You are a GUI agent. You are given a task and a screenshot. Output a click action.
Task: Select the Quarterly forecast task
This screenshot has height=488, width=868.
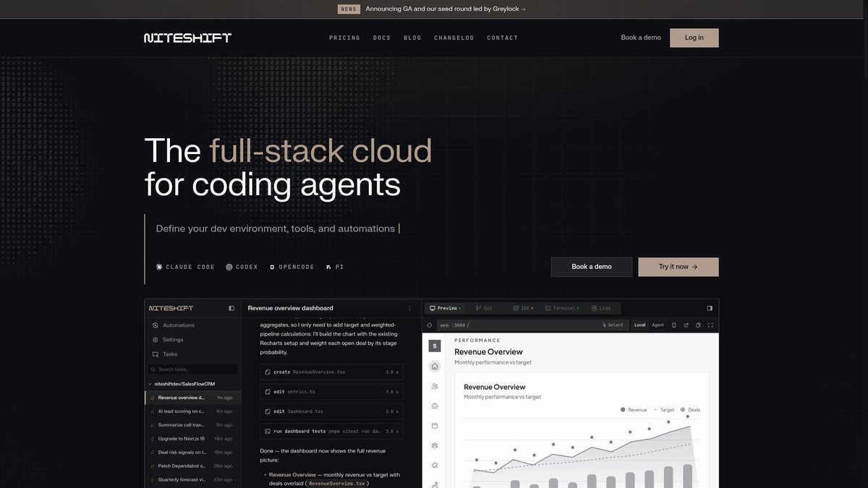[193, 480]
